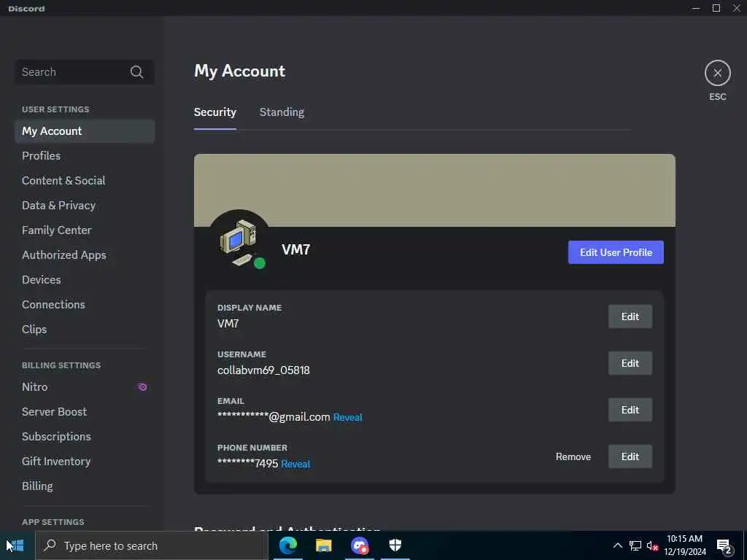Edit the phone number
This screenshot has width=747, height=560.
click(x=630, y=456)
